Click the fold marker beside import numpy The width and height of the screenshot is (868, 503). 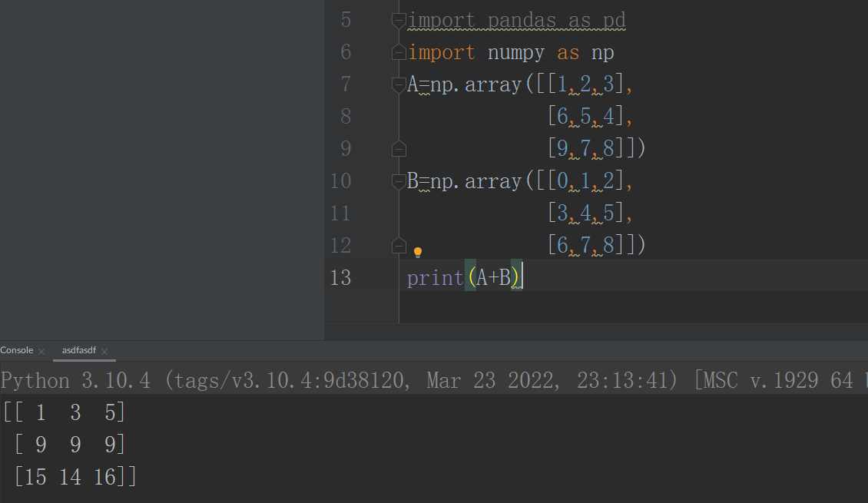point(399,51)
